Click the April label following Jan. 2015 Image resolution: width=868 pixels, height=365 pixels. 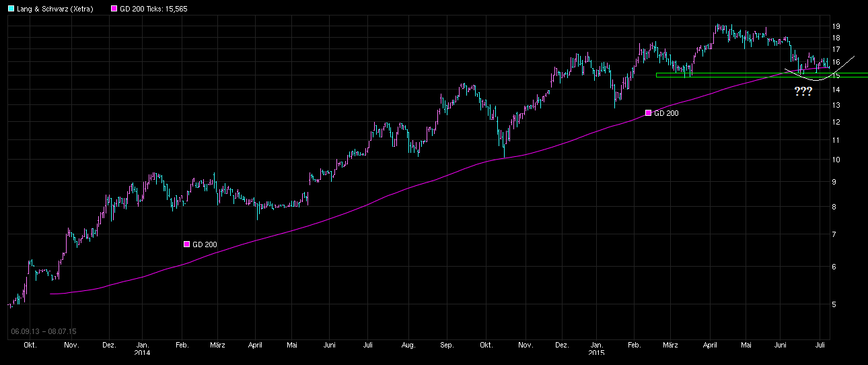tap(710, 345)
